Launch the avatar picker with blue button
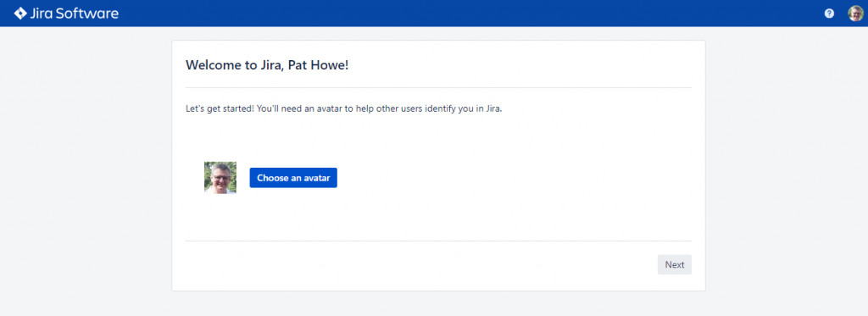This screenshot has height=316, width=868. (293, 178)
